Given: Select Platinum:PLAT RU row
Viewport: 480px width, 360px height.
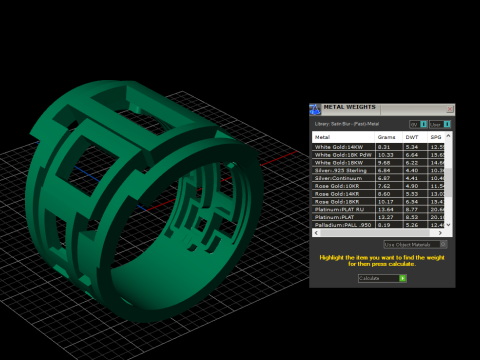Looking at the screenshot, I should pos(378,209).
